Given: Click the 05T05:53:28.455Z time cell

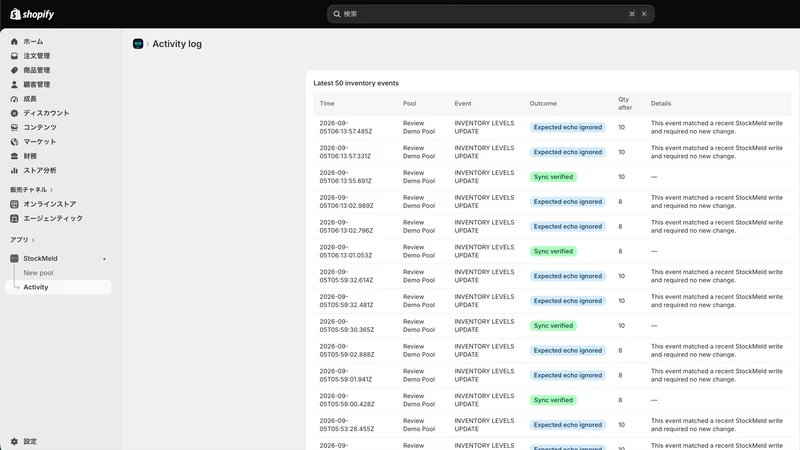Looking at the screenshot, I should click(x=347, y=425).
